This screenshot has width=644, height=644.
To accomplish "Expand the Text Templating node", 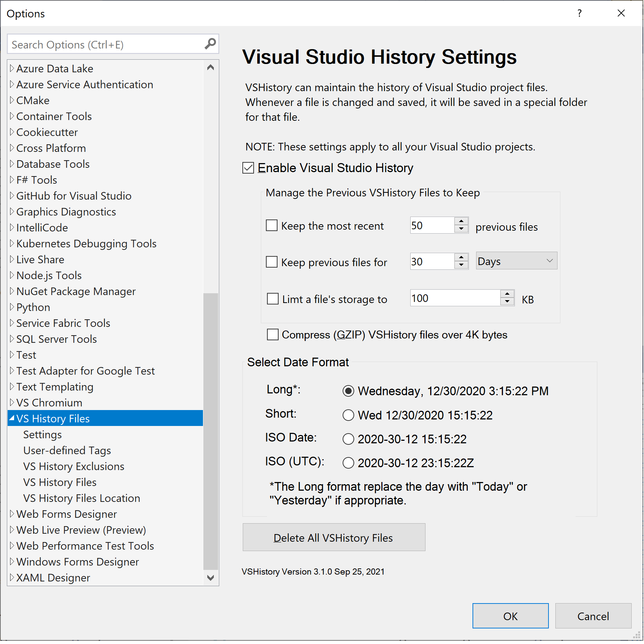I will coord(12,387).
